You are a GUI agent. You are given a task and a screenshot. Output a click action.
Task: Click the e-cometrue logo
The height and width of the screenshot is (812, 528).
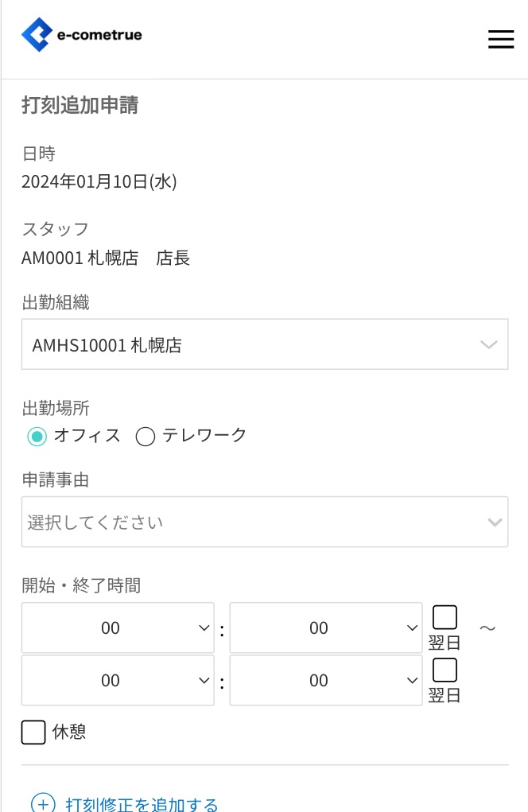click(82, 35)
